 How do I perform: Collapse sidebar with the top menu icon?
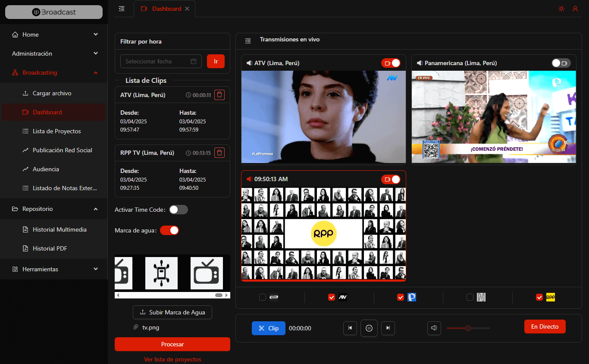click(122, 9)
